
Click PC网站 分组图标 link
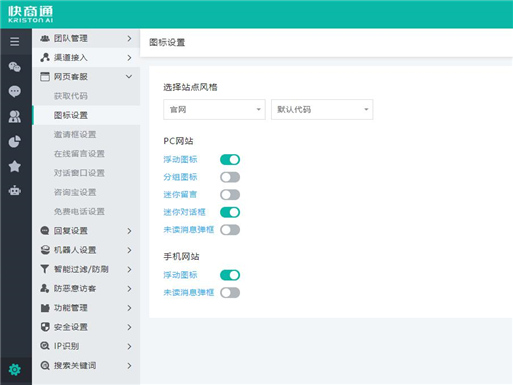coord(180,177)
